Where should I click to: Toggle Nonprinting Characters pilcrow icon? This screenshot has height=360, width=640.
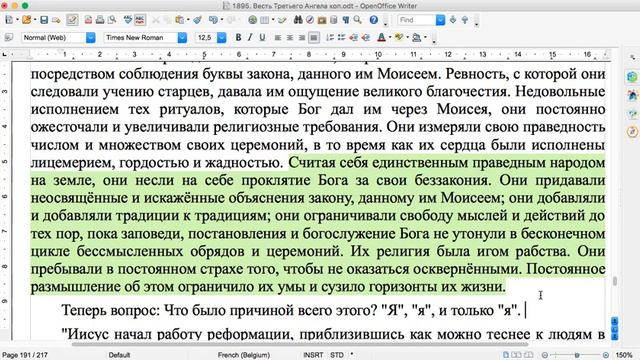346,20
